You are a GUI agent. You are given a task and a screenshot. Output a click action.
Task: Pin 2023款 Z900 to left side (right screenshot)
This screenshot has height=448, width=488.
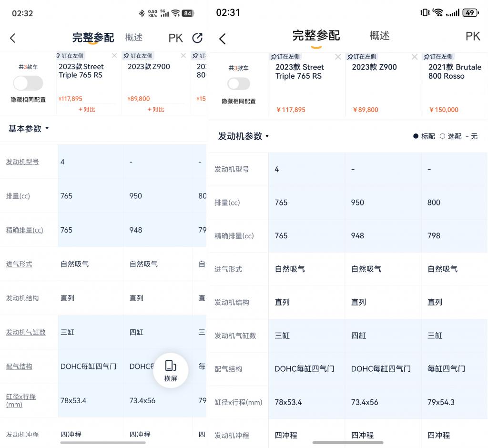[x=362, y=57]
